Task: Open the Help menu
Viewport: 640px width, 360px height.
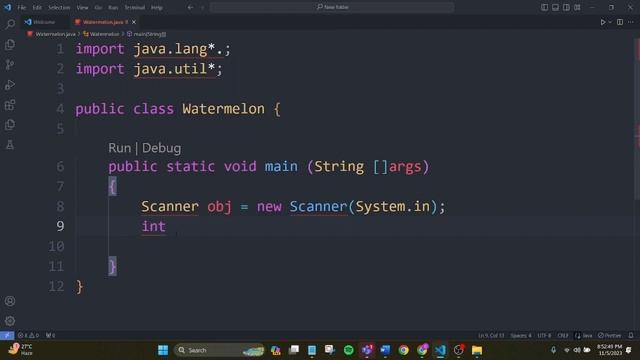Action: pos(157,7)
